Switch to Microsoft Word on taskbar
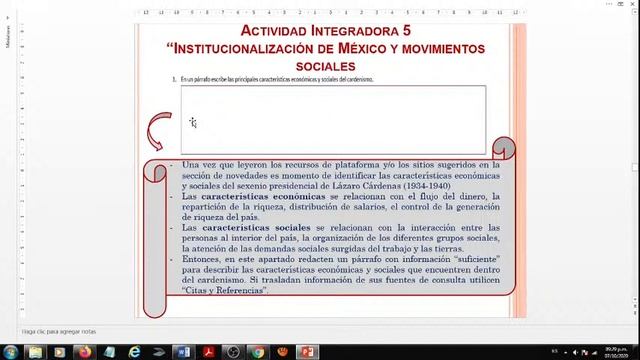 [183, 352]
